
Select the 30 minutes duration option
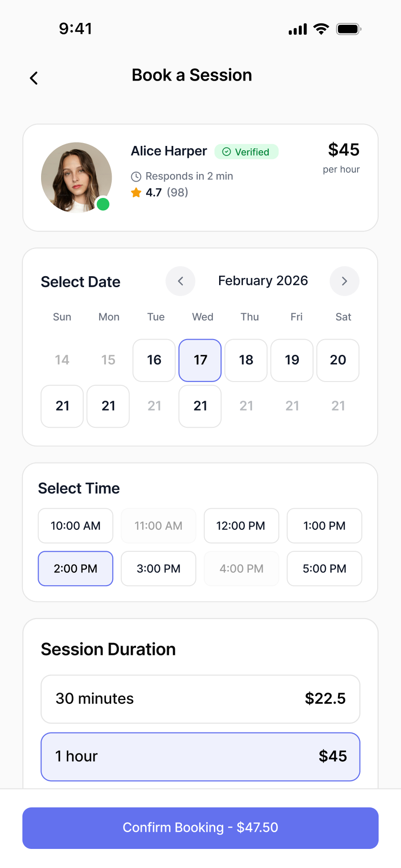point(200,699)
